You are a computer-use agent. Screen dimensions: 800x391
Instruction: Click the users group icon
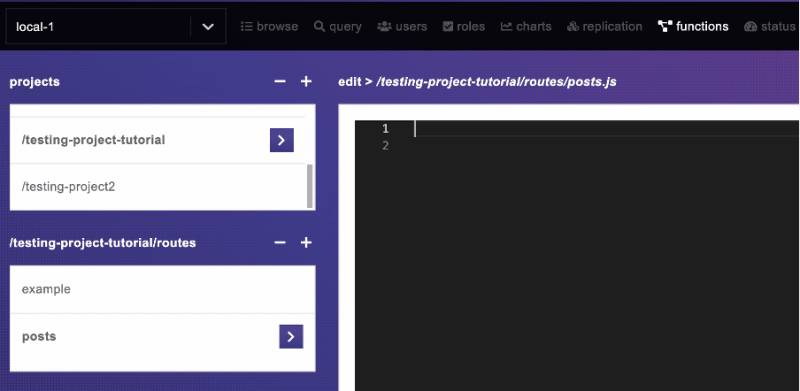click(x=384, y=27)
